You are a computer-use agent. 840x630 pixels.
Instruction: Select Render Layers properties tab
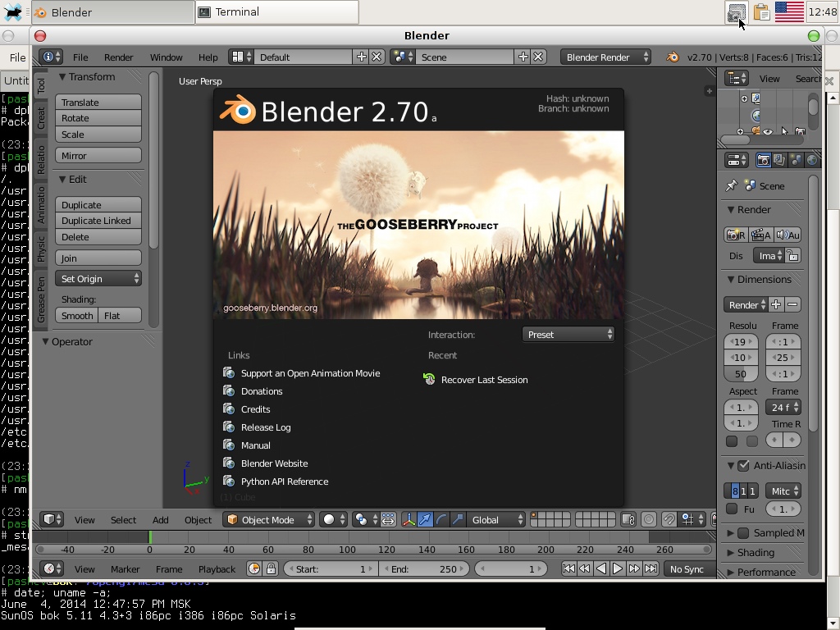(x=779, y=160)
